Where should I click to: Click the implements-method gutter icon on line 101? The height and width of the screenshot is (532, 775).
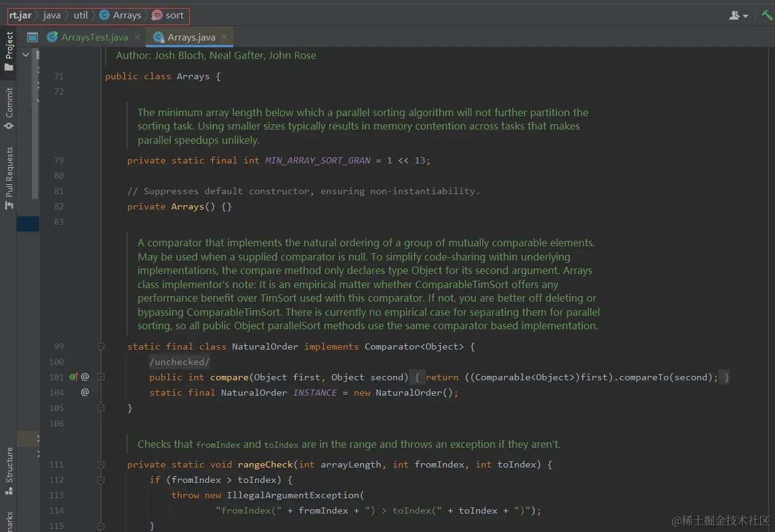[73, 377]
